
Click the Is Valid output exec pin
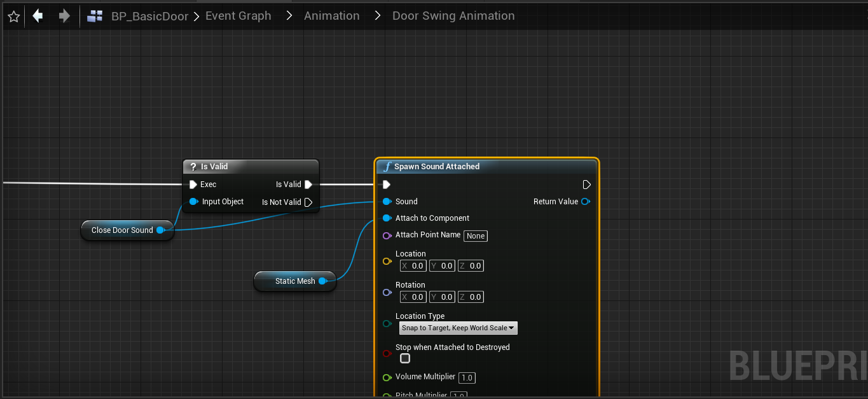coord(308,185)
